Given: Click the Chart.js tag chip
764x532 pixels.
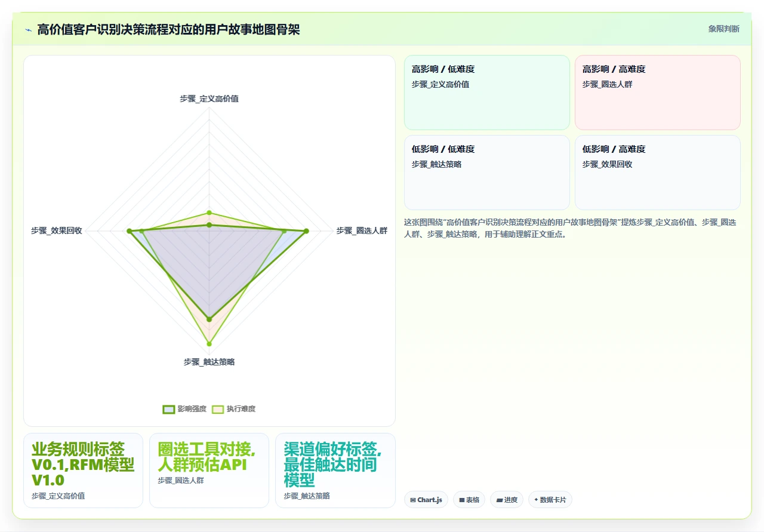Looking at the screenshot, I should 426,500.
